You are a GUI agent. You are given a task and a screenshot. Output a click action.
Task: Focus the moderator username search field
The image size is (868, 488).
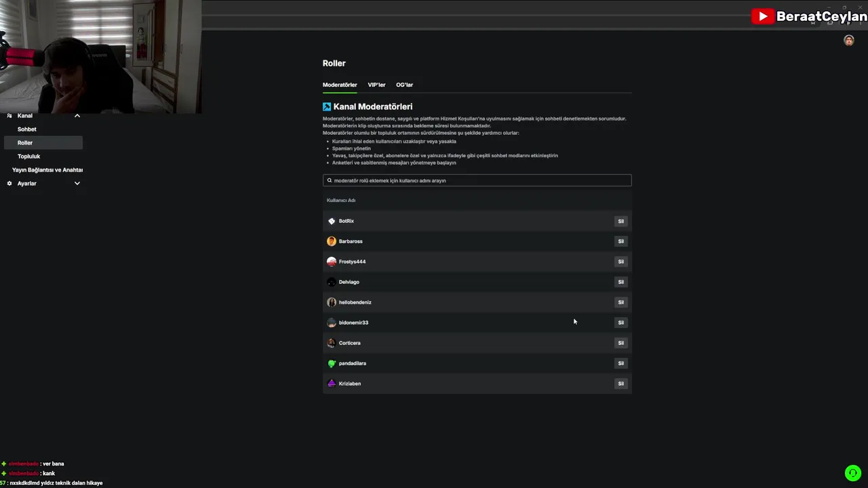click(x=477, y=180)
